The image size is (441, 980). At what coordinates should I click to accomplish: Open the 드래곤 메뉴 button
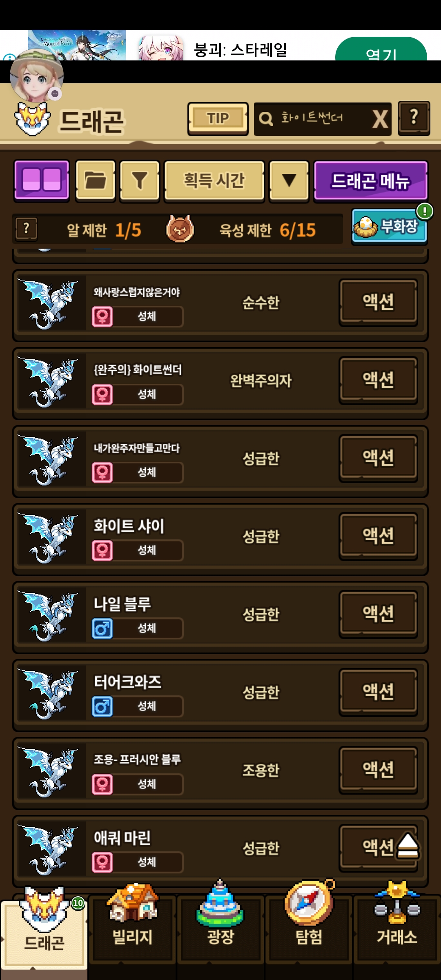point(370,180)
